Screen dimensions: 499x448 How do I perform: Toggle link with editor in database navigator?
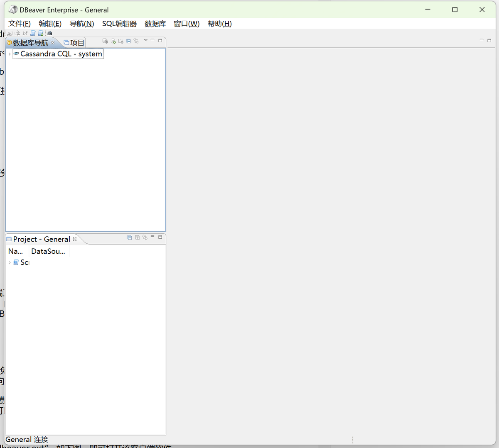pyautogui.click(x=136, y=41)
